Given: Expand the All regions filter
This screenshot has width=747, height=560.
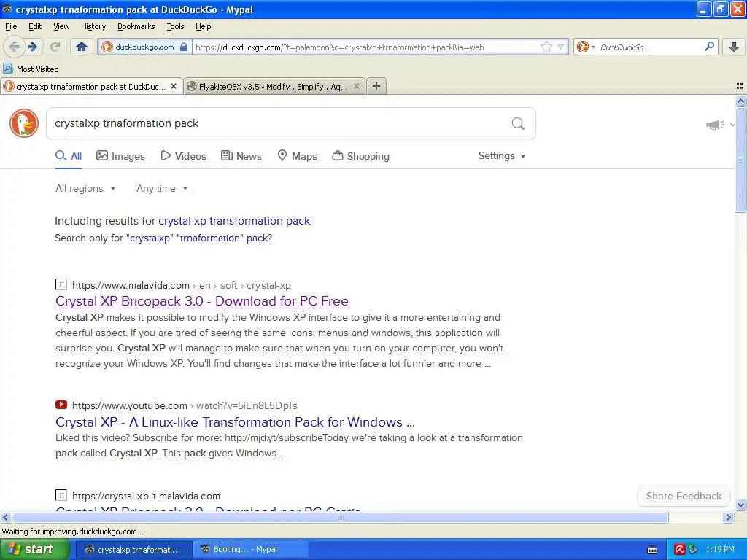Looking at the screenshot, I should [x=85, y=189].
